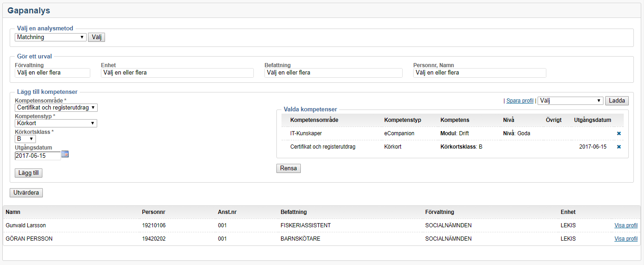
Task: Click the Spara profil link
Action: (x=520, y=101)
